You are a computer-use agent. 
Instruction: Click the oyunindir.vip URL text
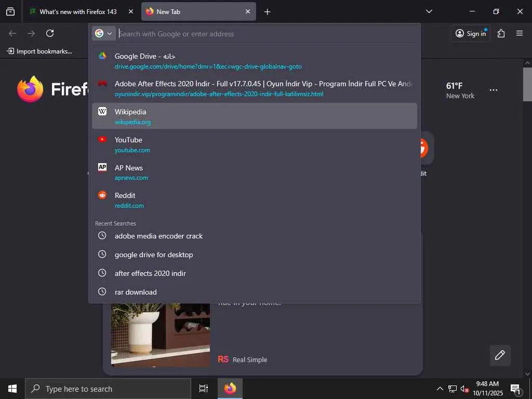[x=219, y=94]
